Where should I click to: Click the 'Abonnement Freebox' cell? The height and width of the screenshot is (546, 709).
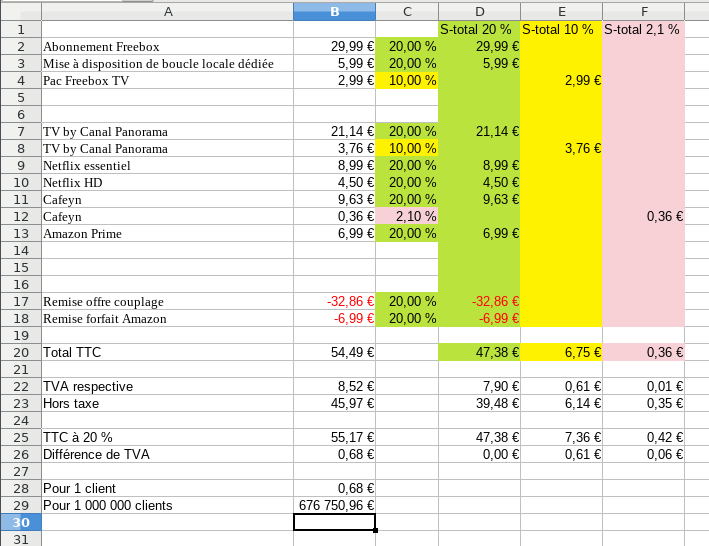point(167,47)
